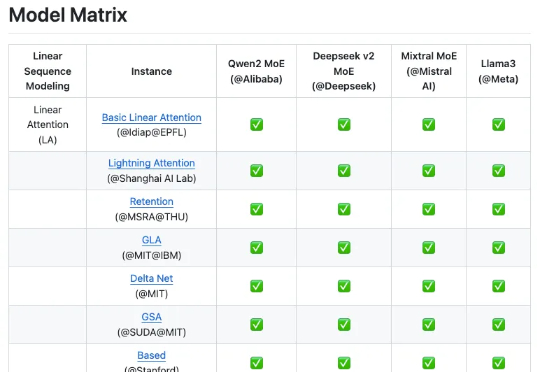The width and height of the screenshot is (540, 372).
Task: Open the Lightning Attention link
Action: pos(152,163)
